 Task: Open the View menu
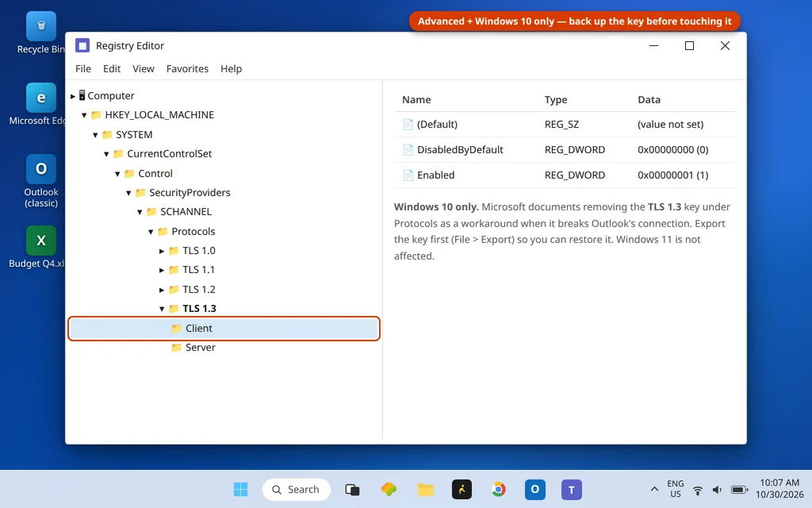pos(143,68)
